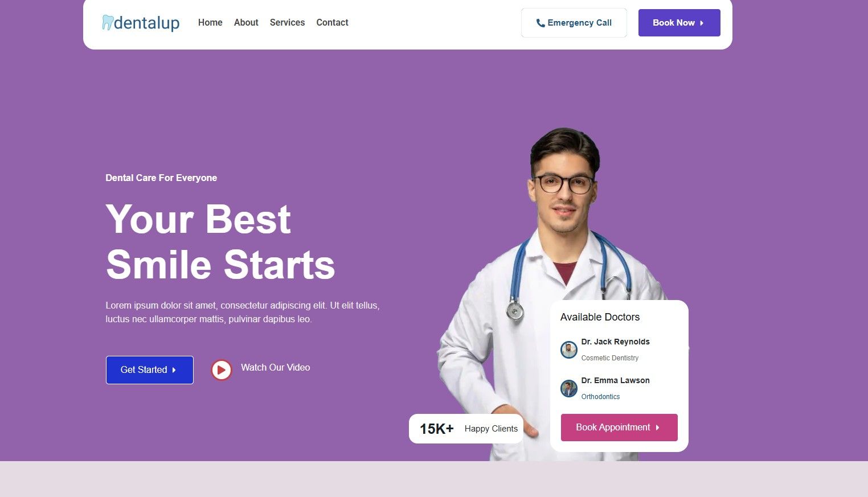Screen dimensions: 868x497
Task: Click the Get Started button
Action: pyautogui.click(x=150, y=370)
